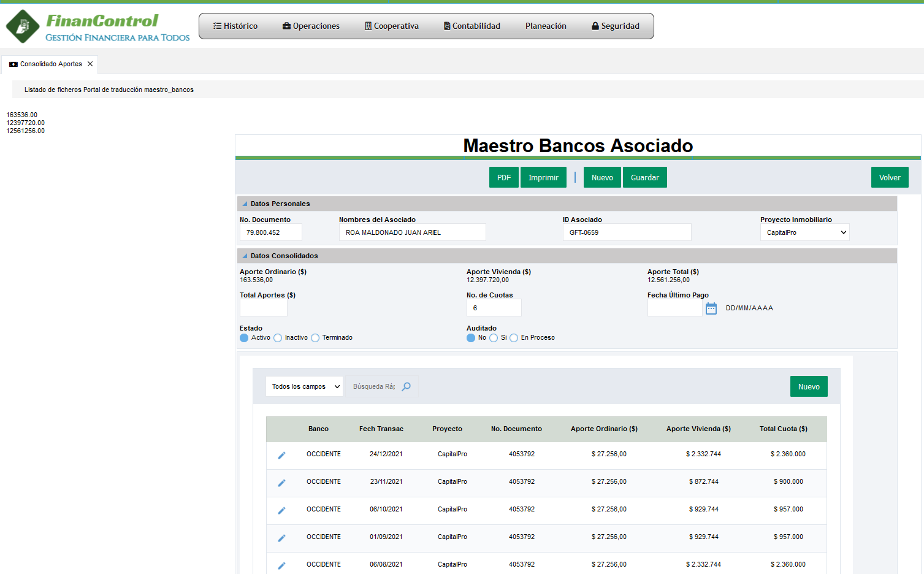924x574 pixels.
Task: Click the No. de Cuotas field
Action: (x=494, y=308)
